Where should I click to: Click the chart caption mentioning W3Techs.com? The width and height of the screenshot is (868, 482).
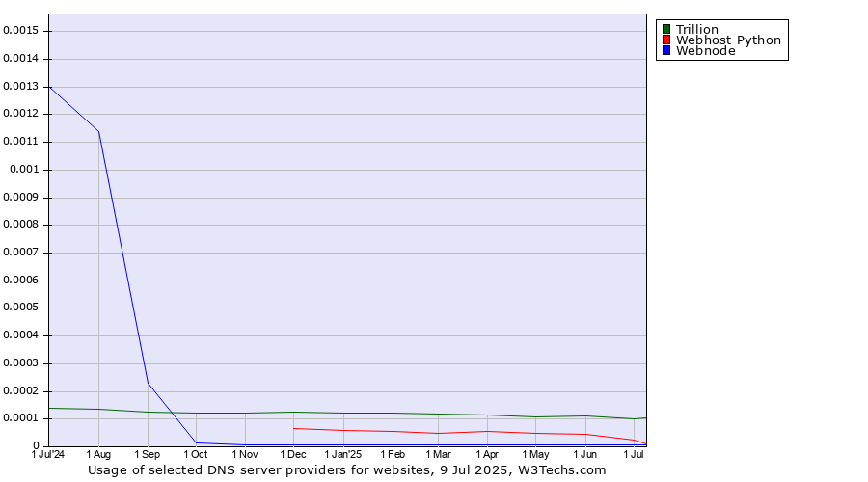click(x=346, y=469)
